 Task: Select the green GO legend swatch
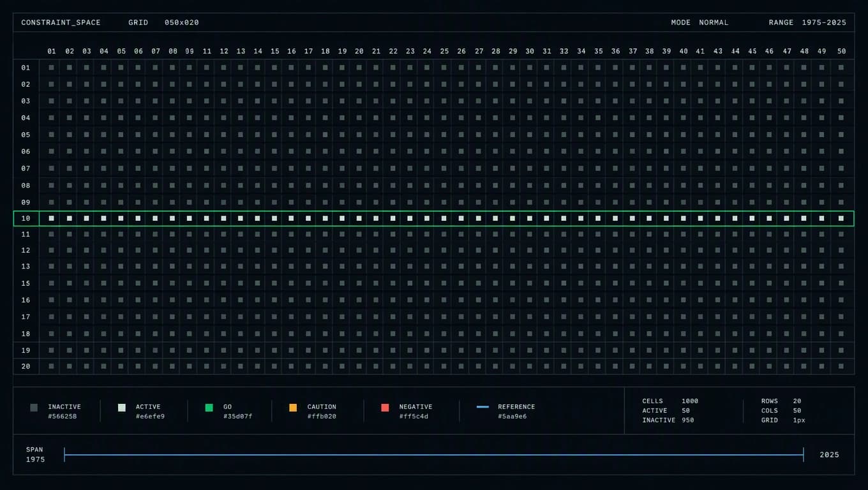point(209,408)
